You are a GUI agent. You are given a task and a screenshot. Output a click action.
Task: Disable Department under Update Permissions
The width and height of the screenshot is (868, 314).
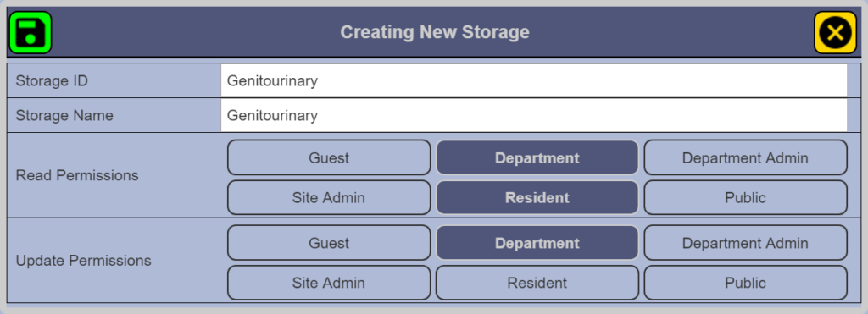click(x=537, y=243)
